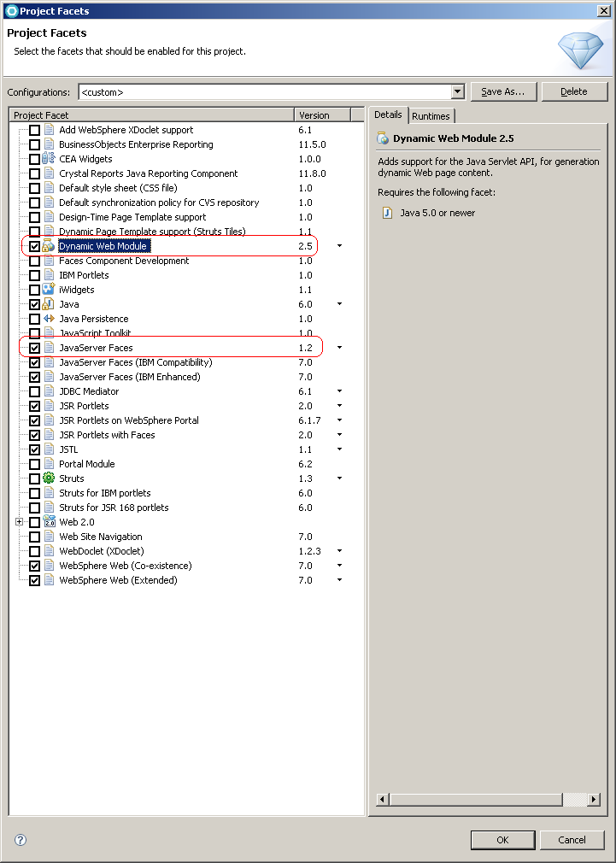Click the Faces Component Development document icon
Viewport: 616px width, 863px height.
click(x=49, y=261)
